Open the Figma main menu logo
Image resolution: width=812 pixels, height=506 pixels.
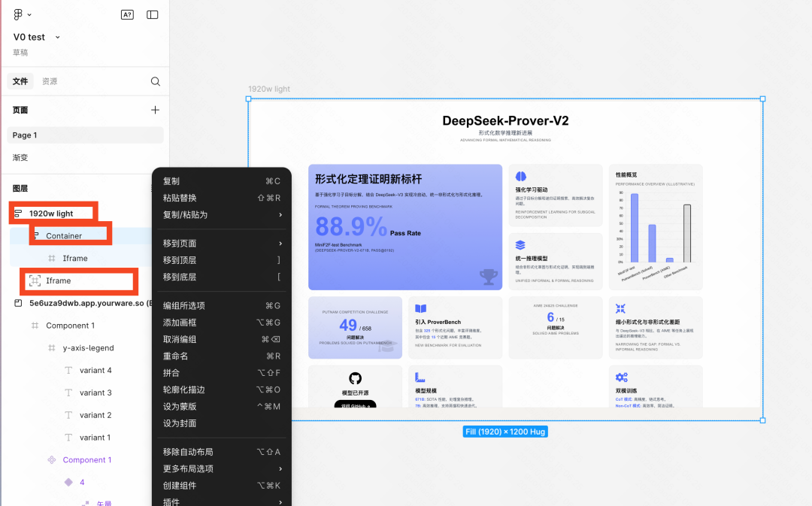(18, 14)
